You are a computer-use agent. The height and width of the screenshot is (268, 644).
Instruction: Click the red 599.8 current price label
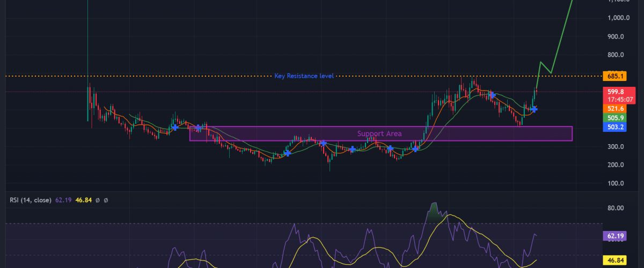click(x=615, y=92)
